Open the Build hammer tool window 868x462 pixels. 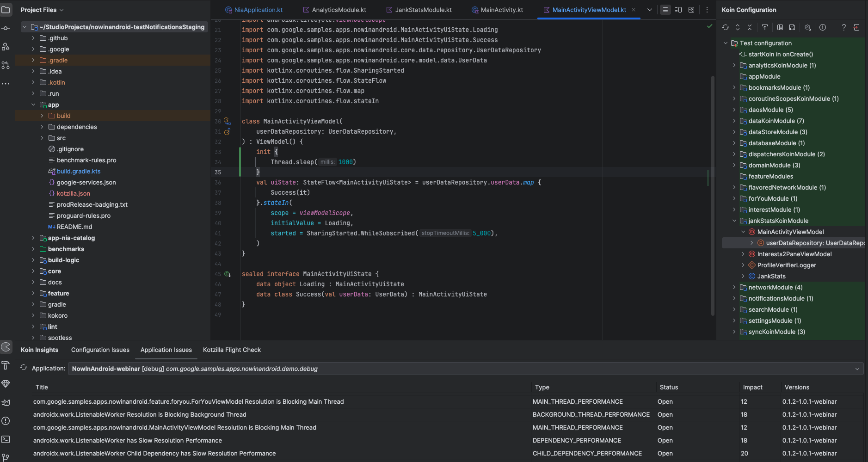coord(6,365)
